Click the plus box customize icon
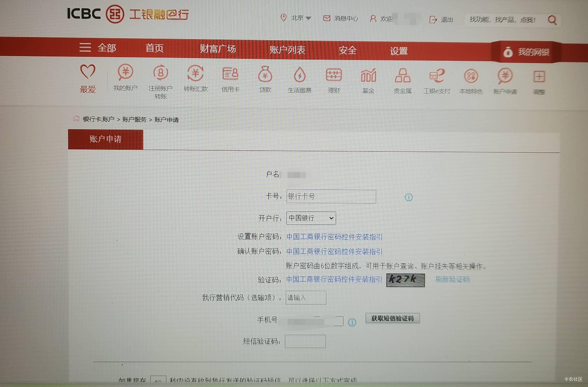Viewport: 588px width, 387px height. coord(539,77)
